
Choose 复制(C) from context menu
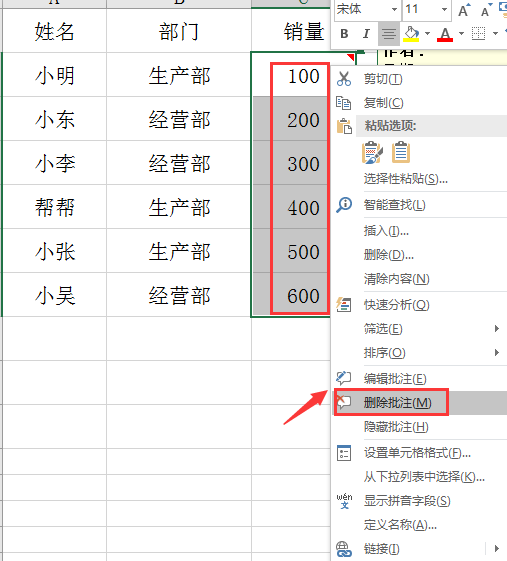pyautogui.click(x=384, y=103)
